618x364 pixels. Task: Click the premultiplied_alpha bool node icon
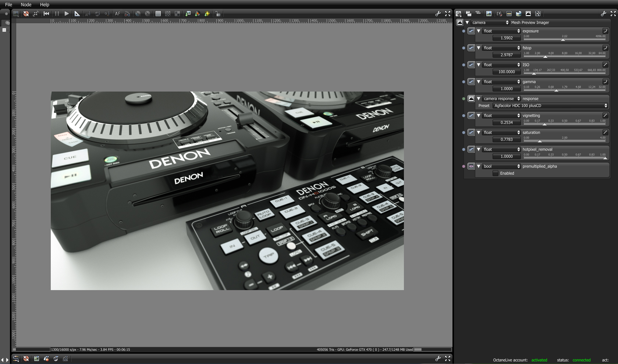click(471, 166)
